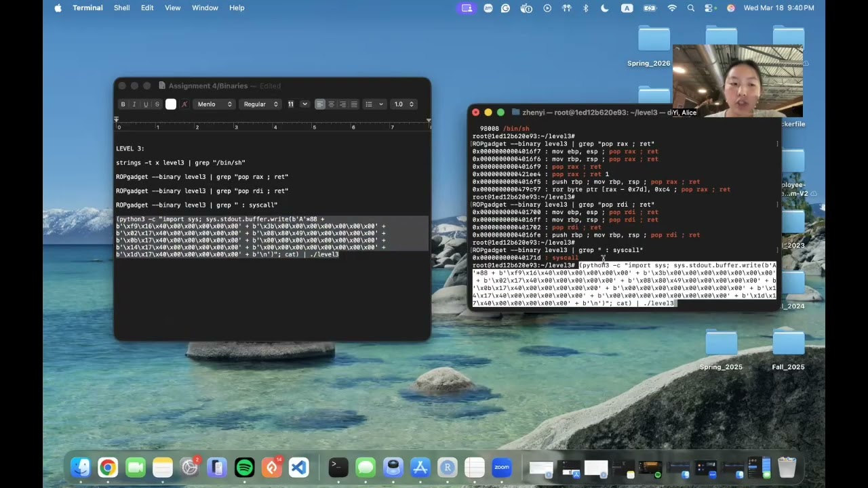Image resolution: width=868 pixels, height=488 pixels.
Task: Click the Grammarly icon in menu bar
Action: pos(506,8)
